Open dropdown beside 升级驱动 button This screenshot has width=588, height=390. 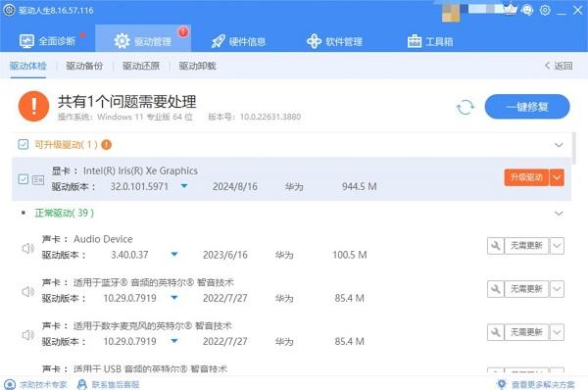click(x=557, y=177)
